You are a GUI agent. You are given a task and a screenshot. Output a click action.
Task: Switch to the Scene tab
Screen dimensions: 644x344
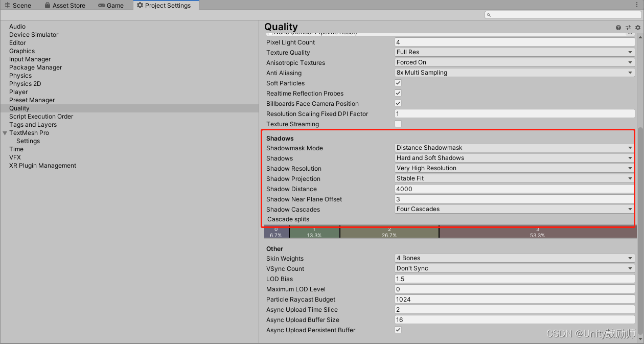(x=18, y=5)
